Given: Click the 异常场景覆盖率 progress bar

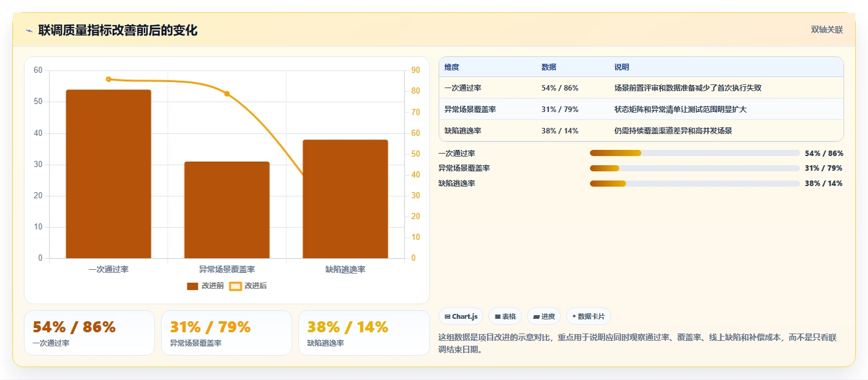Looking at the screenshot, I should coord(695,168).
